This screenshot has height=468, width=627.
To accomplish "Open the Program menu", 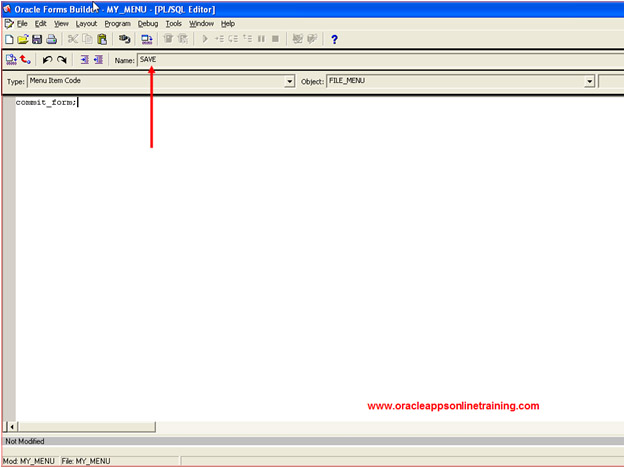I will pyautogui.click(x=117, y=23).
